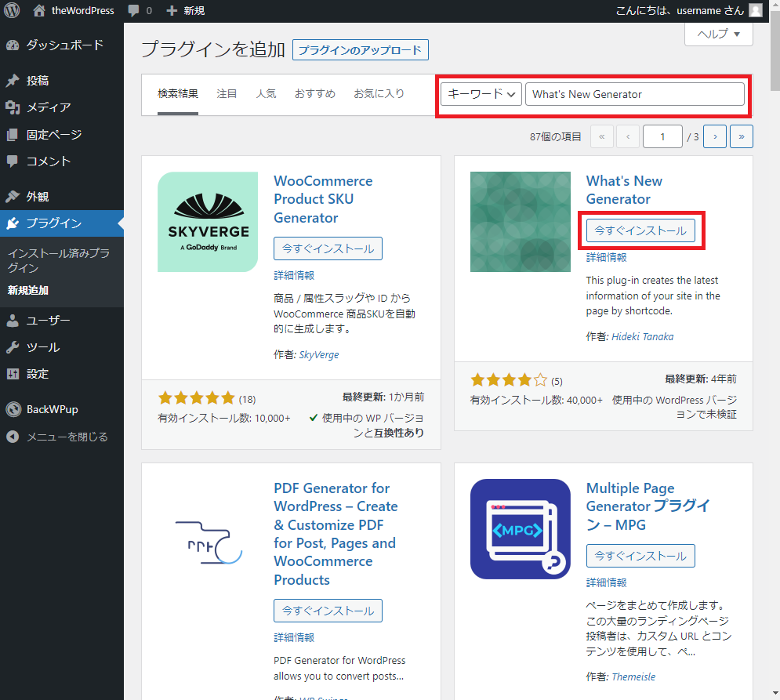Screen dimensions: 780x700
Task: Open the PDF Generator for WordPress title link
Action: click(336, 534)
